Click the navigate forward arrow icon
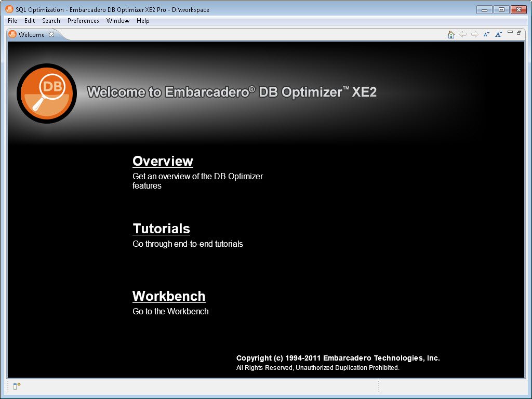 tap(475, 34)
